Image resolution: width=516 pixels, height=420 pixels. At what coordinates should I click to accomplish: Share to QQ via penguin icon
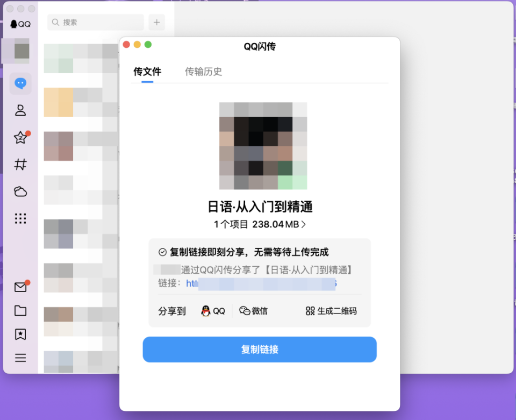[213, 311]
